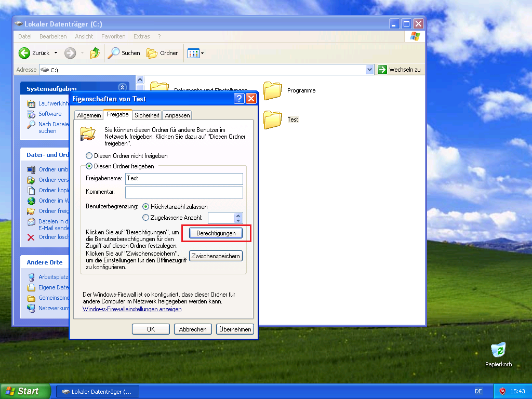532x399 pixels.
Task: Open the Favoriten menu
Action: [113, 36]
